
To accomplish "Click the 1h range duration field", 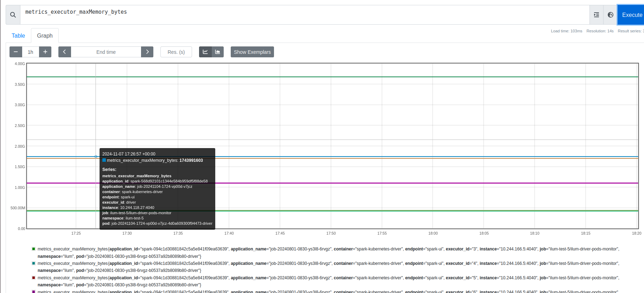I will (31, 52).
